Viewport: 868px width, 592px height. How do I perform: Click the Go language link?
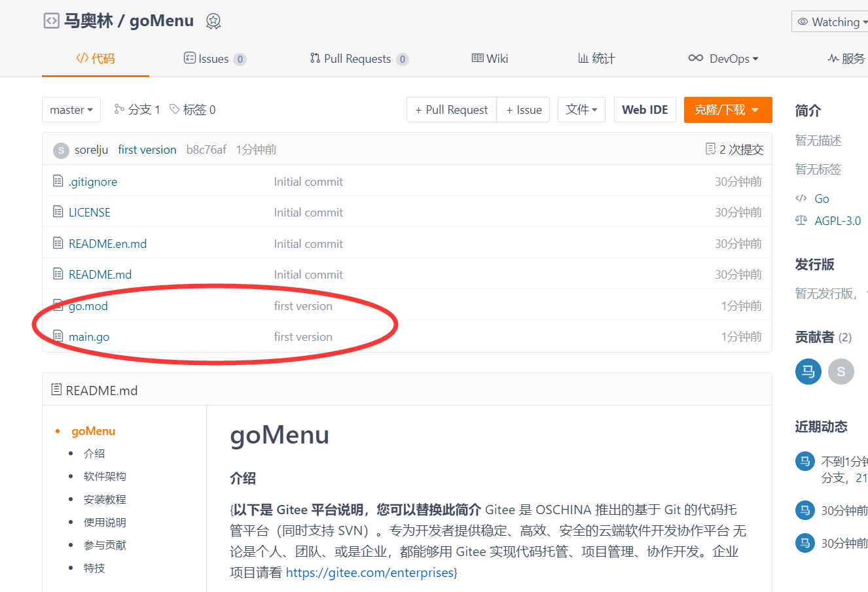[822, 198]
